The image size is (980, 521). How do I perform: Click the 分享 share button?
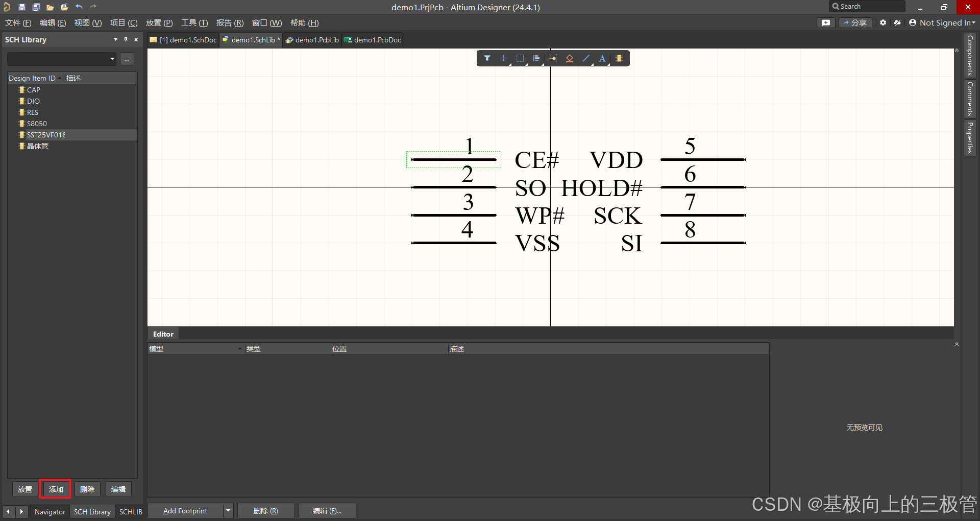pos(855,23)
